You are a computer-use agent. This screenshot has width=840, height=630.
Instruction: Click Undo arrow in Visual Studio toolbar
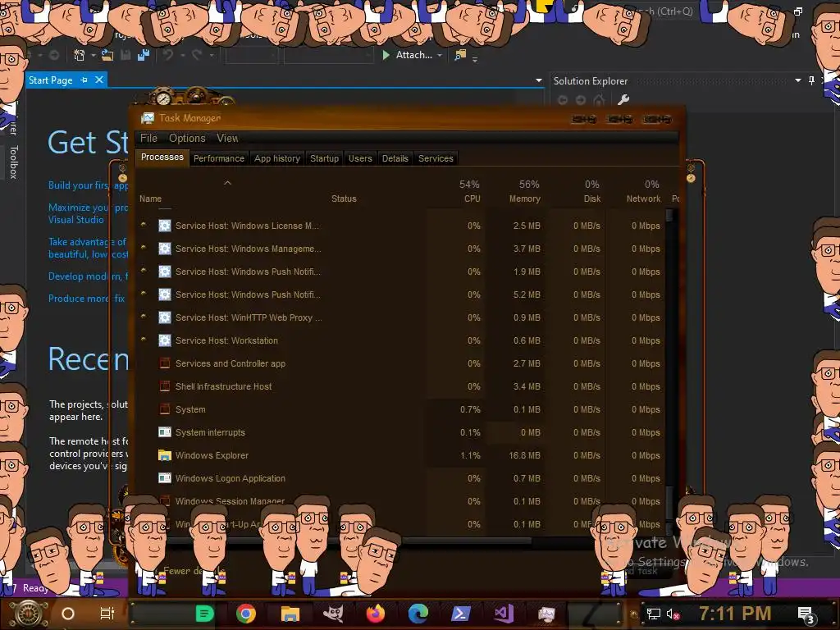168,55
